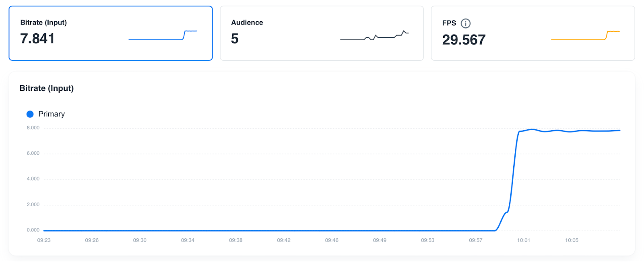Click the 09:57 time axis label

tap(475, 240)
